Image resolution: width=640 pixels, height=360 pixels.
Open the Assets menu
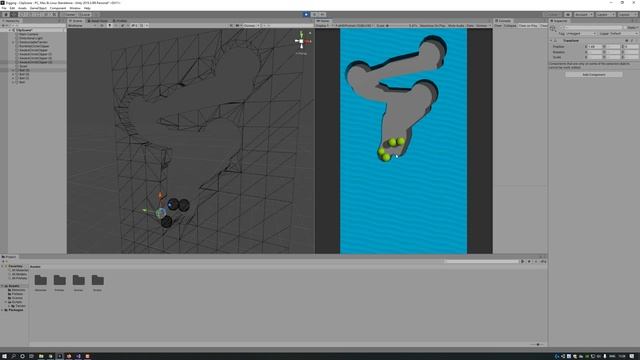pos(22,8)
